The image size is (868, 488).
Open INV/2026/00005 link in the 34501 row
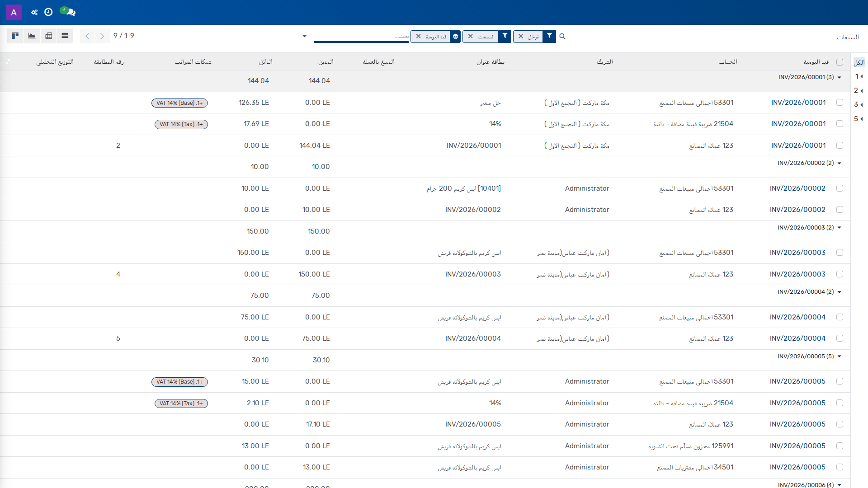pos(797,467)
